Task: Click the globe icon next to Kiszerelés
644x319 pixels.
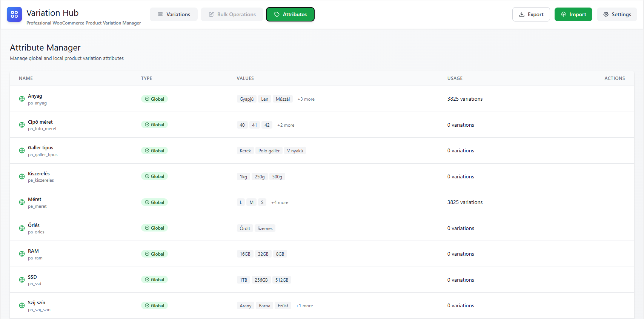Action: (x=22, y=176)
